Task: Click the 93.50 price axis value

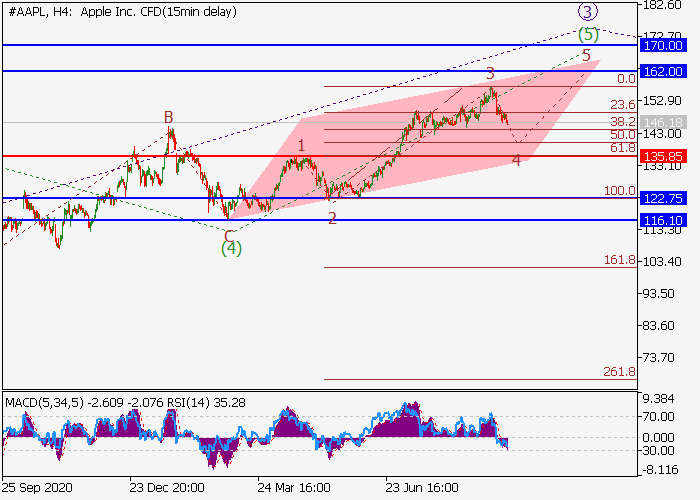Action: pos(658,294)
